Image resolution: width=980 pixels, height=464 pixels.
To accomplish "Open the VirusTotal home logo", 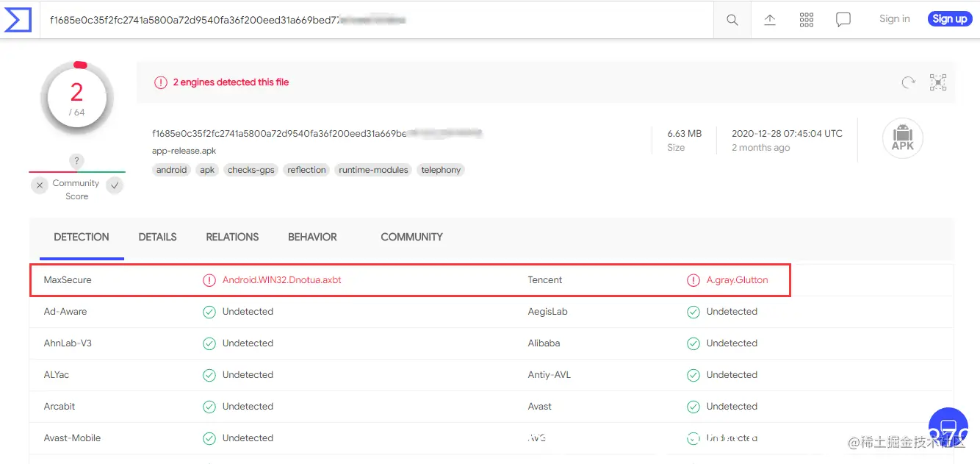I will (x=18, y=20).
